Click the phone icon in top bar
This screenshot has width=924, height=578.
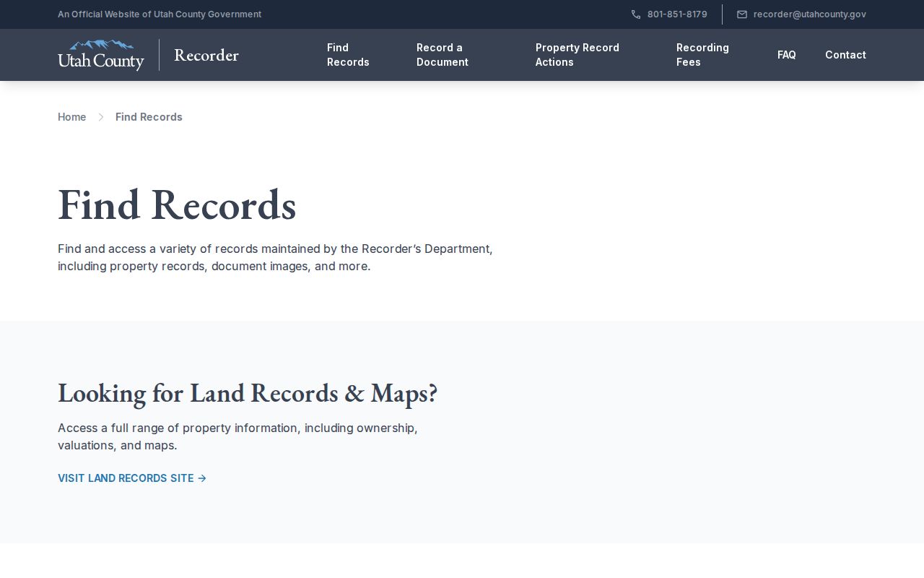tap(636, 14)
